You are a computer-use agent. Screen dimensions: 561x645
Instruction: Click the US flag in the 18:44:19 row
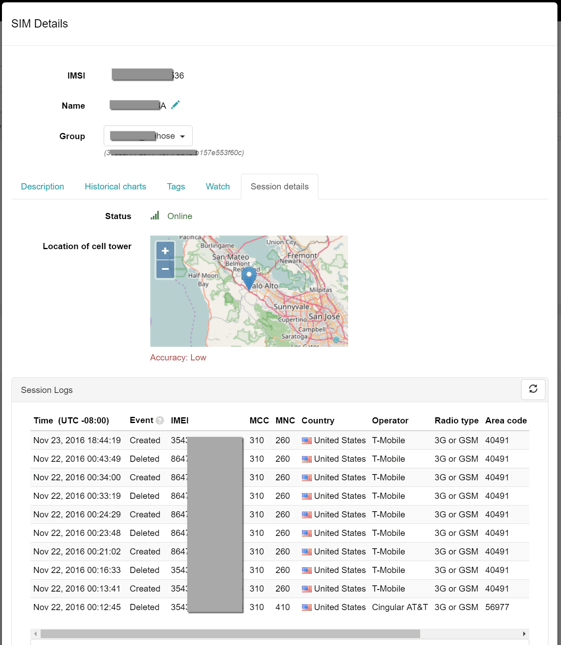click(306, 441)
